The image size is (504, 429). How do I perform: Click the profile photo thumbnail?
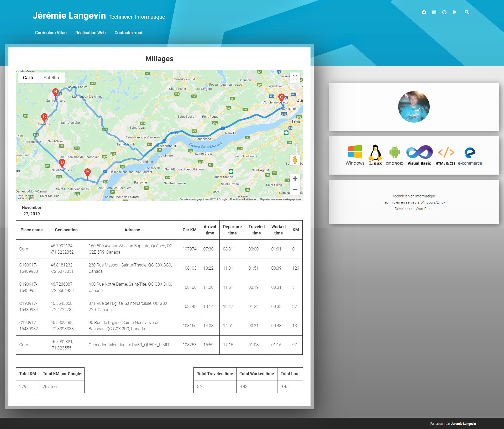(x=414, y=107)
